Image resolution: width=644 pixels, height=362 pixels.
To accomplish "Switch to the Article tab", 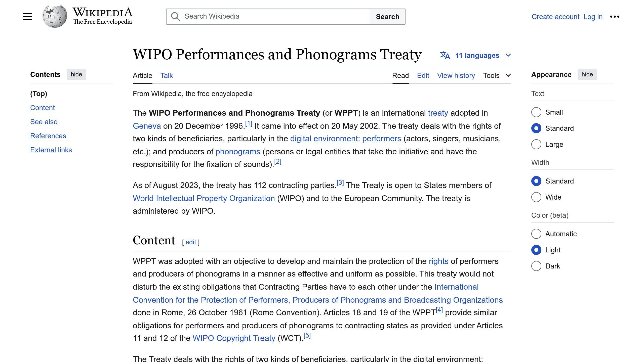I will pos(142,75).
